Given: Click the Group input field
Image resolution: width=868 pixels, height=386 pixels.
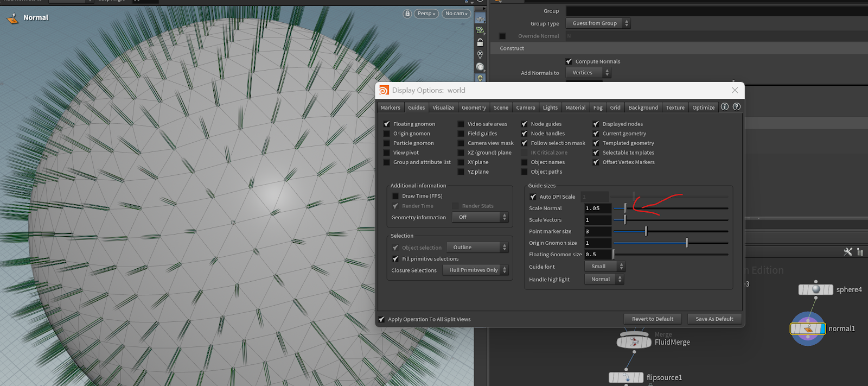Looking at the screenshot, I should 716,11.
